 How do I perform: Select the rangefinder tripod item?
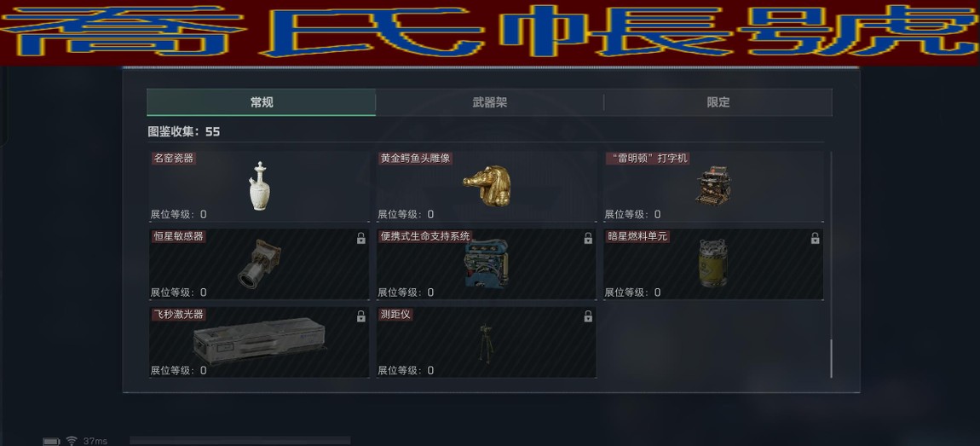tap(485, 344)
